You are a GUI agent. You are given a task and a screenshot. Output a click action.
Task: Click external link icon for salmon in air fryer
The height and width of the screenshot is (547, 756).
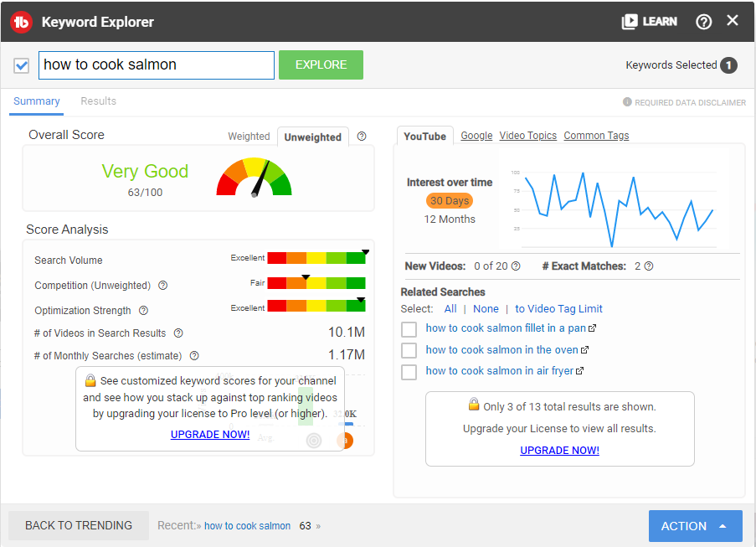[580, 371]
